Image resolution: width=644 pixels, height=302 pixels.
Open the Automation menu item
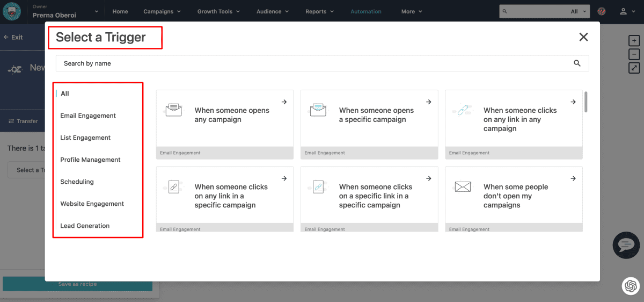[x=366, y=11]
